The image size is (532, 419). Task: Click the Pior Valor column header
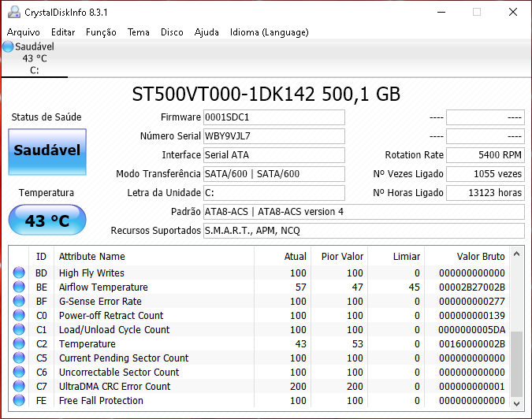(339, 256)
